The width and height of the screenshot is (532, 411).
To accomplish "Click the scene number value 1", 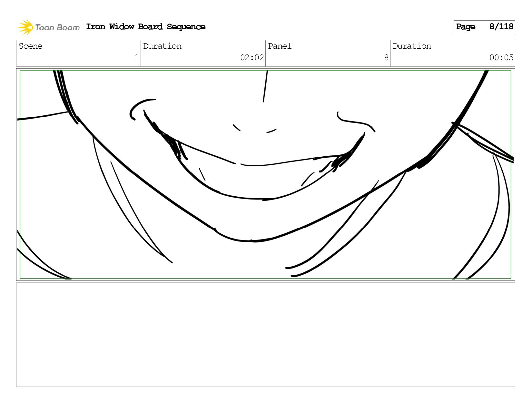I will coord(137,58).
